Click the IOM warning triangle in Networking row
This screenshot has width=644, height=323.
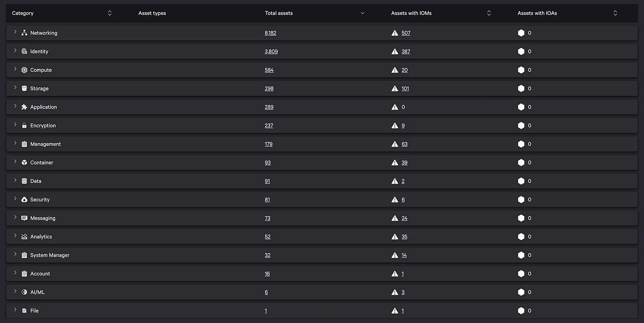pos(395,33)
